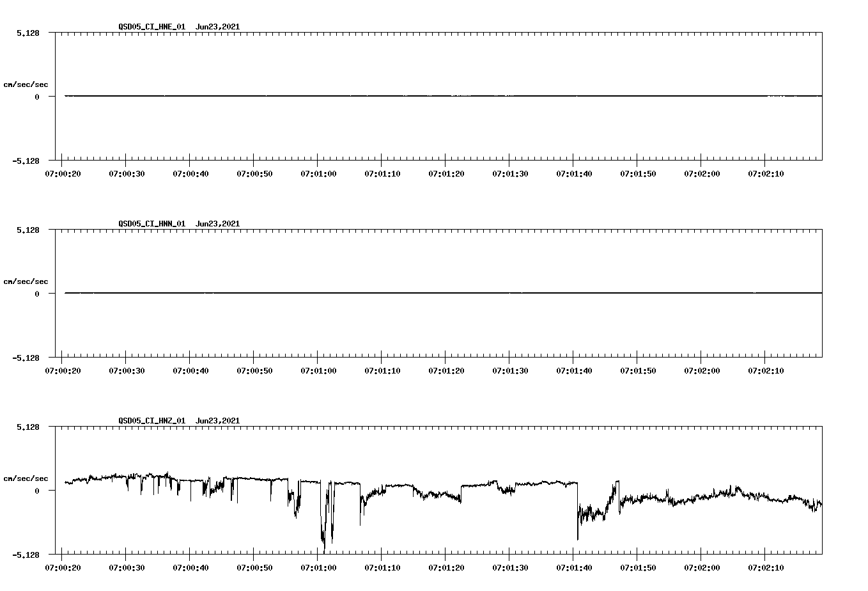Click 07:01:40 on the HNE time axis
This screenshot has width=868, height=591.
(574, 174)
